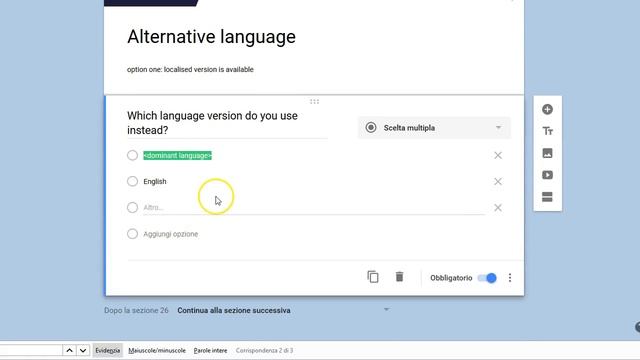Open the three-dot more options menu
The height and width of the screenshot is (360, 640).
pyautogui.click(x=510, y=278)
